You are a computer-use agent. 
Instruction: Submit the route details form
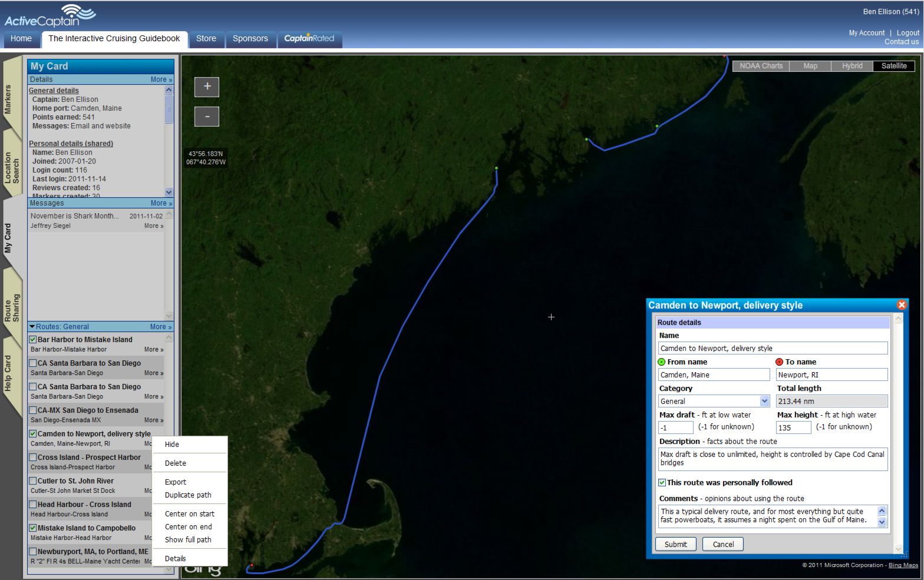point(675,545)
